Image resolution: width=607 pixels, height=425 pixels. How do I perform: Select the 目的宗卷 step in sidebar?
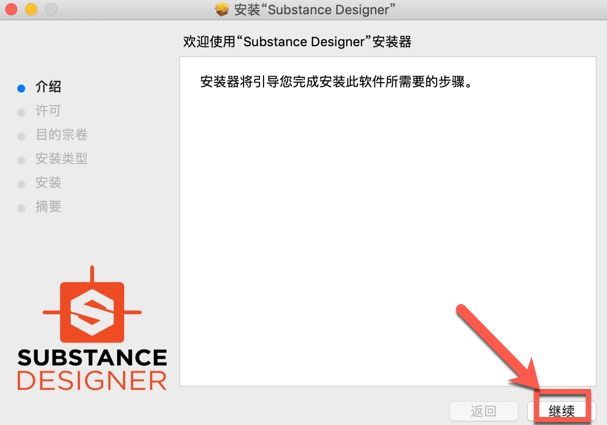(x=62, y=135)
